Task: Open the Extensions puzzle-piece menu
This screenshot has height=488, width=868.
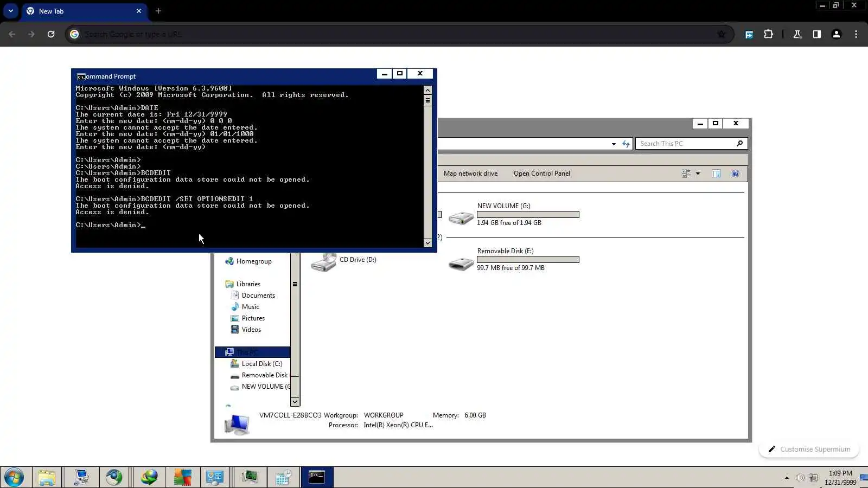Action: [x=768, y=34]
